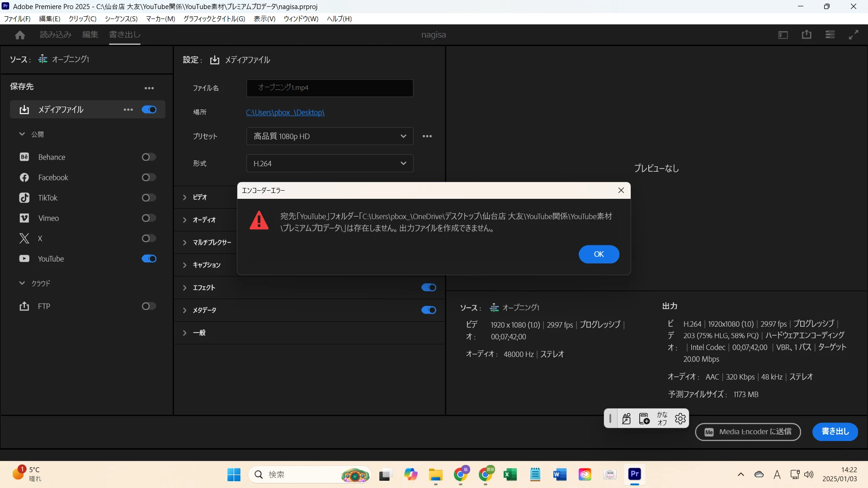Viewport: 868px width, 488px height.
Task: Click the ファイル名 input field
Action: (x=330, y=88)
